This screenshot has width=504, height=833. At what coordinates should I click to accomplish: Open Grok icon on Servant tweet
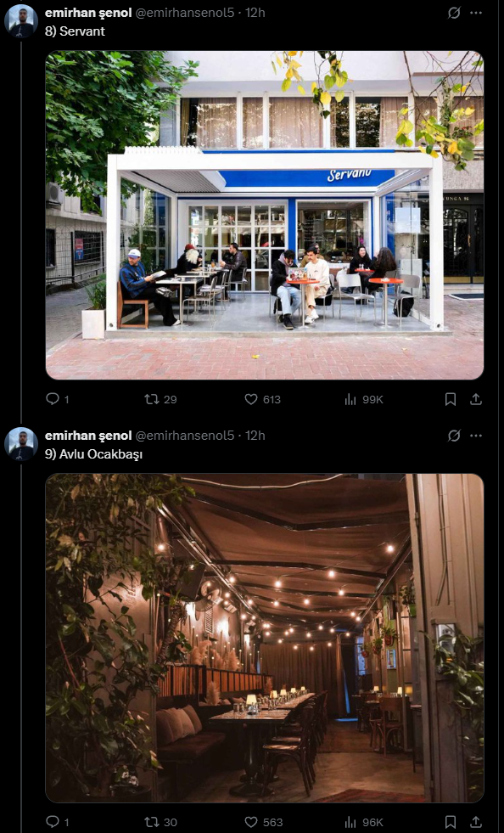(454, 13)
